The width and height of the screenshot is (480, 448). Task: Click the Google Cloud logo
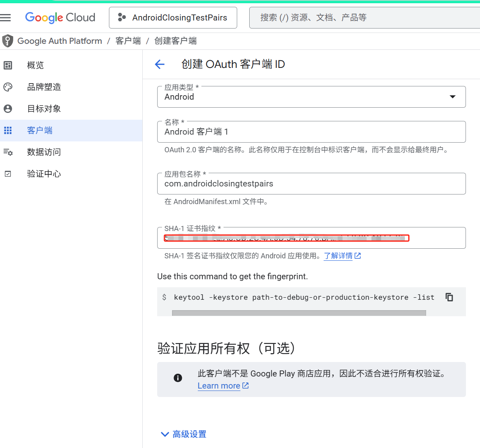tap(60, 17)
